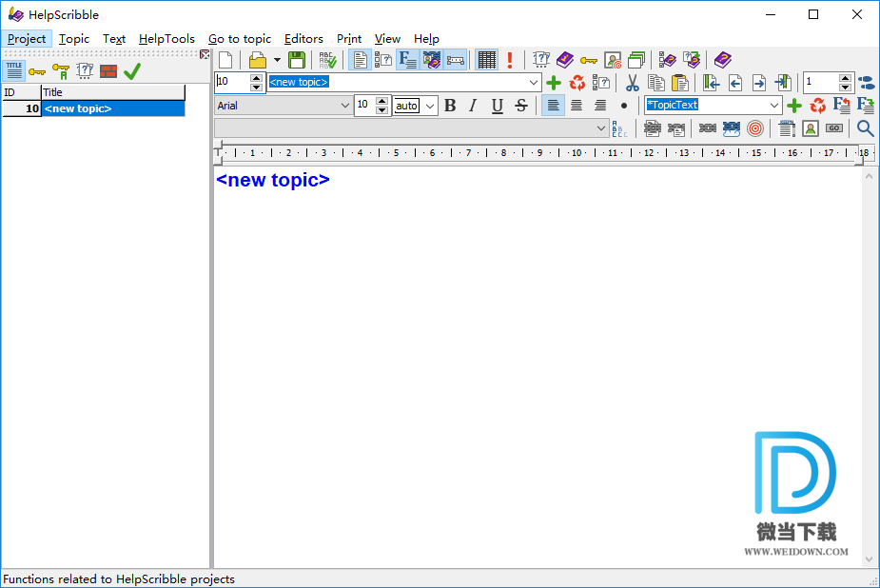Toggle italic formatting
This screenshot has width=880, height=588.
tap(473, 106)
